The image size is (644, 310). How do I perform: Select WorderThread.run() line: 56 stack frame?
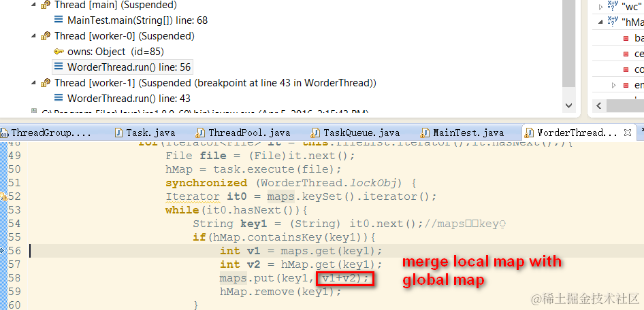(129, 67)
